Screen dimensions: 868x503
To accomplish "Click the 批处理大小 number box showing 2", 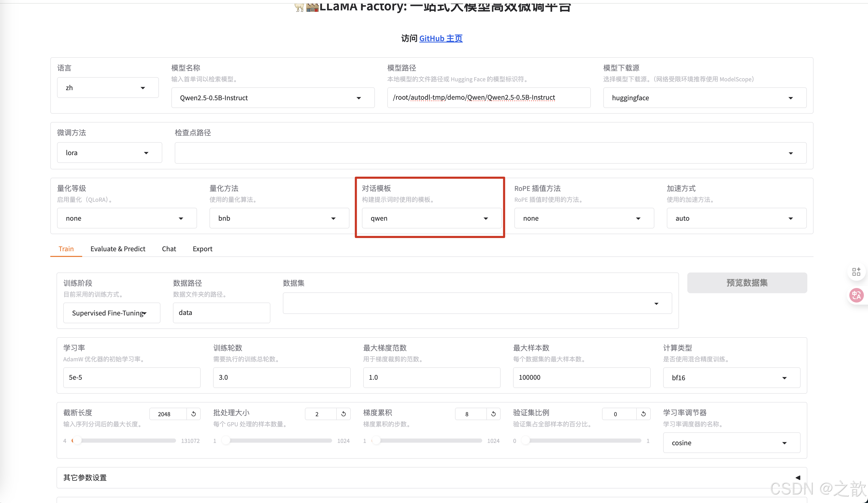I will [321, 414].
